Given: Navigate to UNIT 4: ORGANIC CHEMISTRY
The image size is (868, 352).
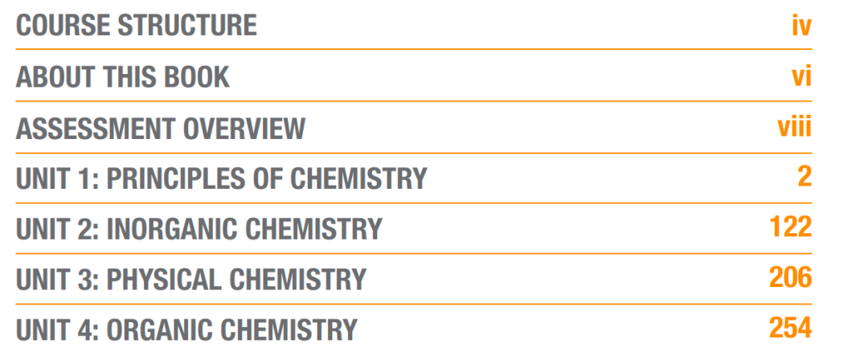Looking at the screenshot, I should tap(186, 329).
